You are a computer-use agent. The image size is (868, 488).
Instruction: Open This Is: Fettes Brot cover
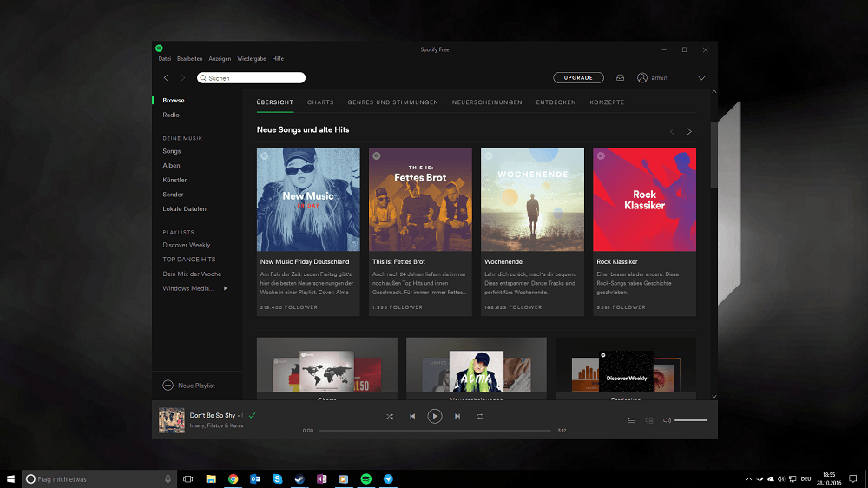420,200
